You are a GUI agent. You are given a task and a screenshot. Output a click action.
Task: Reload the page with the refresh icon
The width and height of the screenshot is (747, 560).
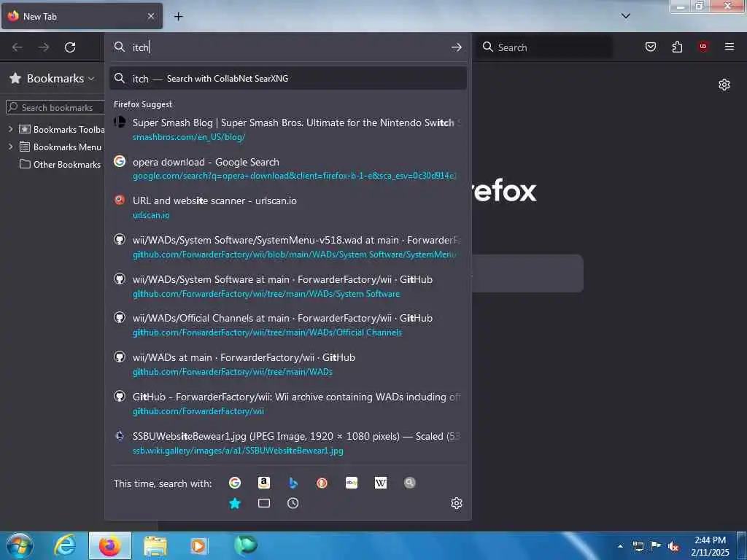coord(70,47)
